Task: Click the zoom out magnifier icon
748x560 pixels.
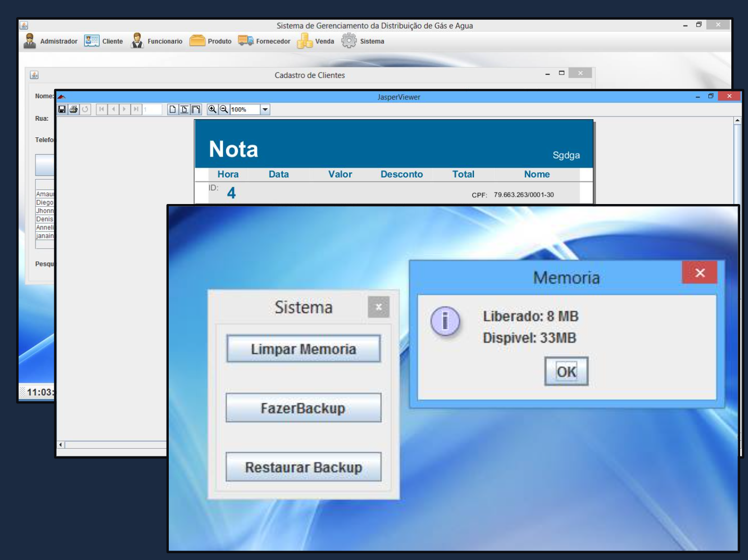Action: tap(223, 109)
